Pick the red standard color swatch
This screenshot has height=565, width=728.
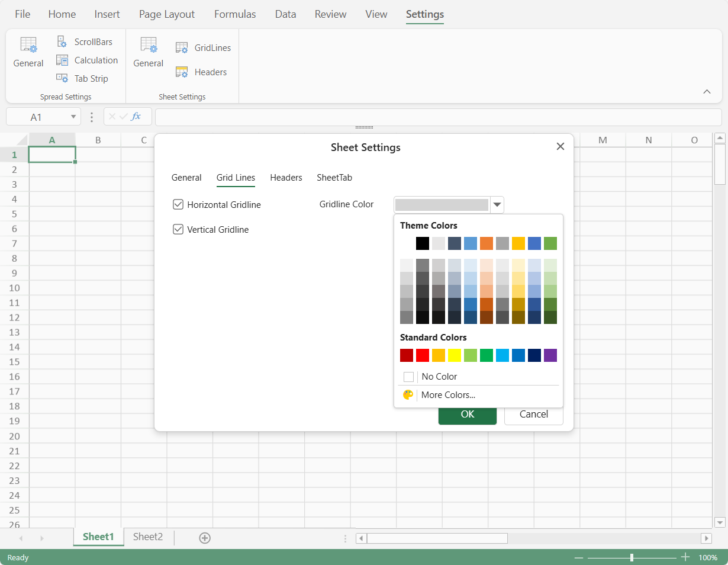[x=423, y=355]
